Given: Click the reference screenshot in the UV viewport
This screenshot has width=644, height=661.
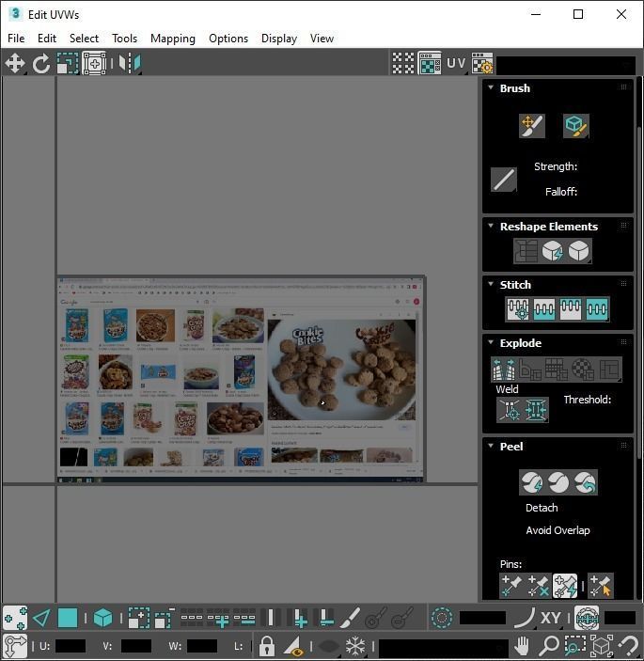Looking at the screenshot, I should [x=242, y=379].
